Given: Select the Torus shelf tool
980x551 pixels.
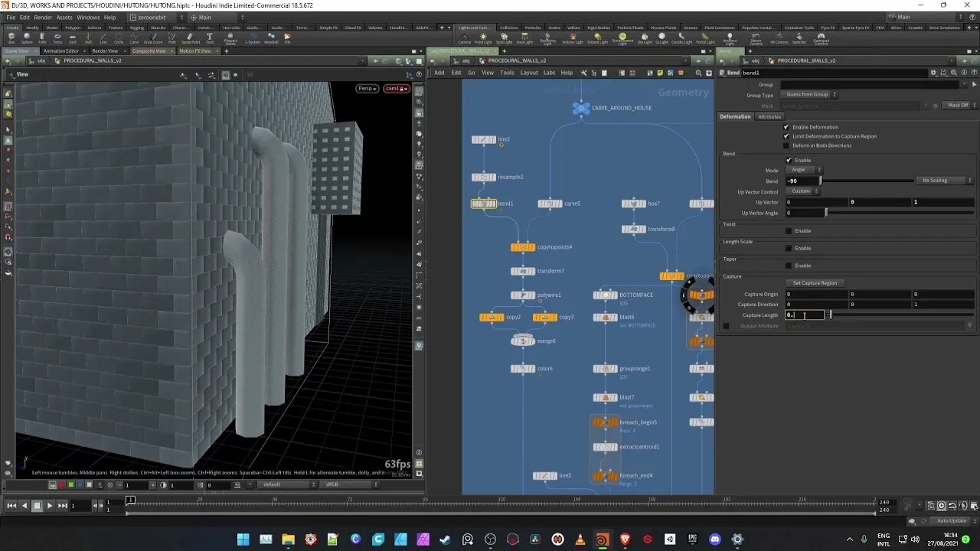Looking at the screenshot, I should click(57, 37).
